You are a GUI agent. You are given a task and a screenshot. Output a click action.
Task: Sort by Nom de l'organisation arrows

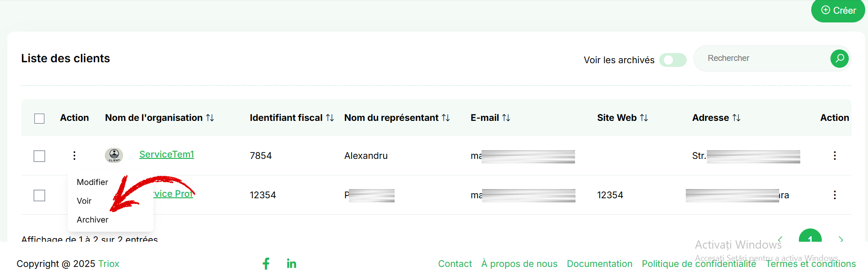210,118
